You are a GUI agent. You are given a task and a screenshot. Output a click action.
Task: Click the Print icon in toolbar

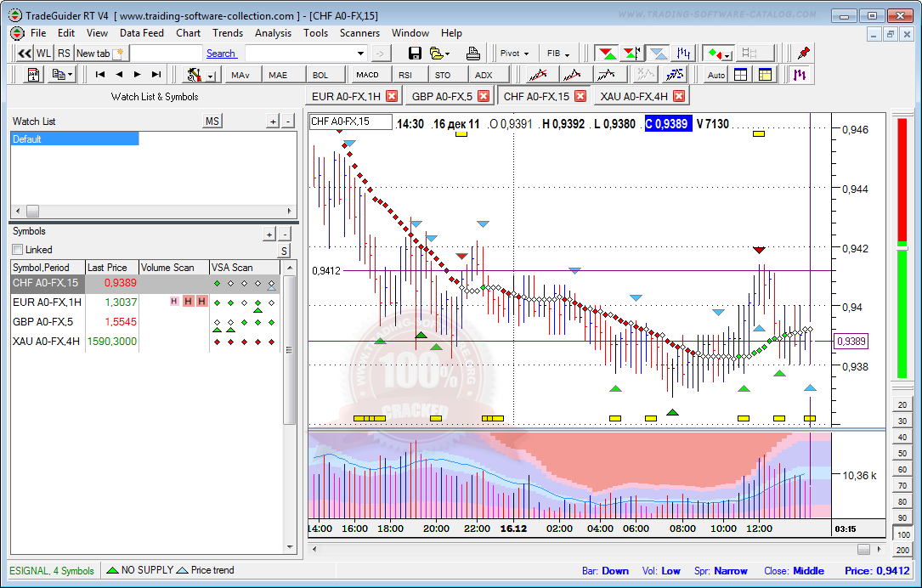click(x=473, y=54)
